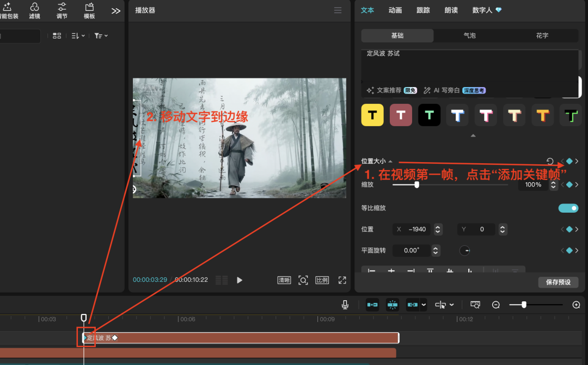588x365 pixels.
Task: Click the 保存预设 button
Action: tap(558, 282)
